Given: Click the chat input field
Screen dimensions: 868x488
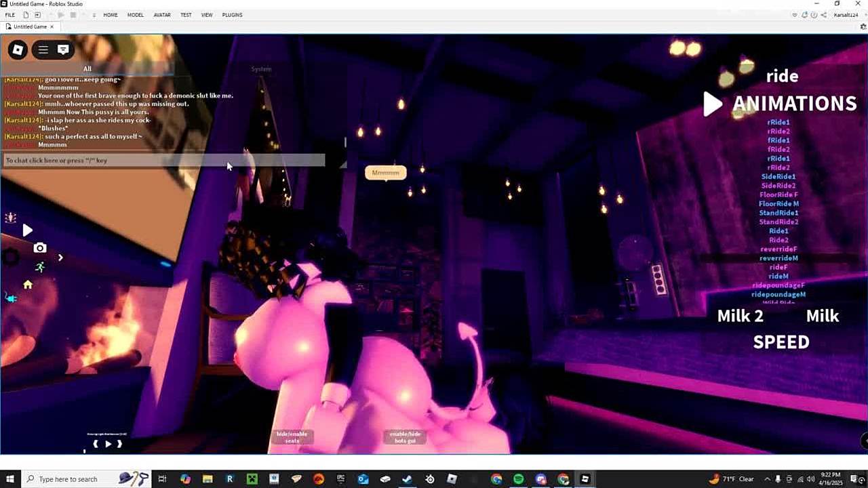Looking at the screenshot, I should 163,161.
